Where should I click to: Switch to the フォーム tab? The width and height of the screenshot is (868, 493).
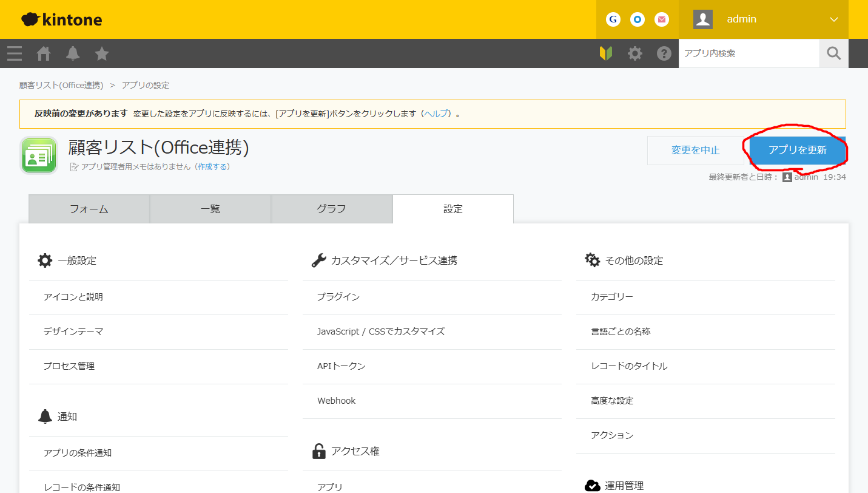click(x=89, y=208)
